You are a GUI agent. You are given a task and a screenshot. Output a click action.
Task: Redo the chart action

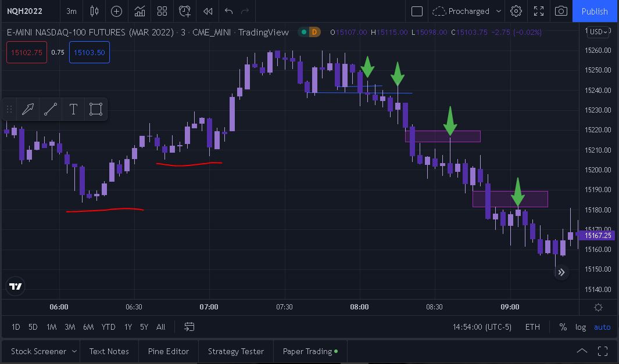[245, 11]
